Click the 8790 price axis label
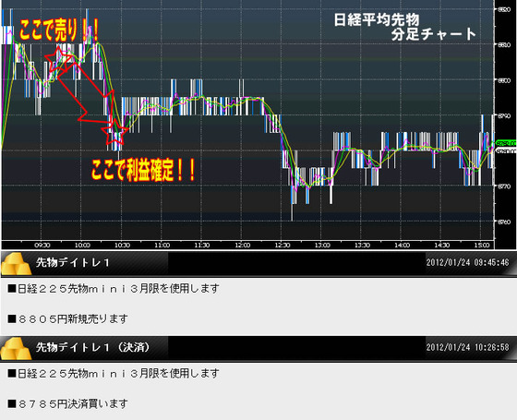The image size is (517, 420). pyautogui.click(x=504, y=115)
